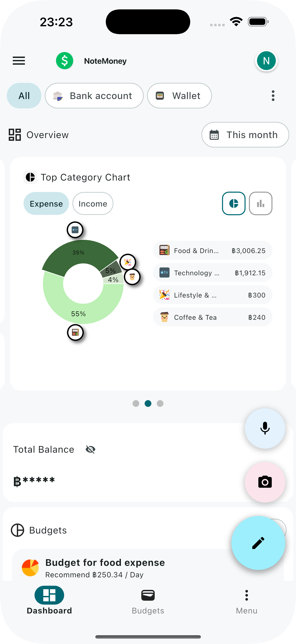Open the Food & Drink category row

pos(212,251)
